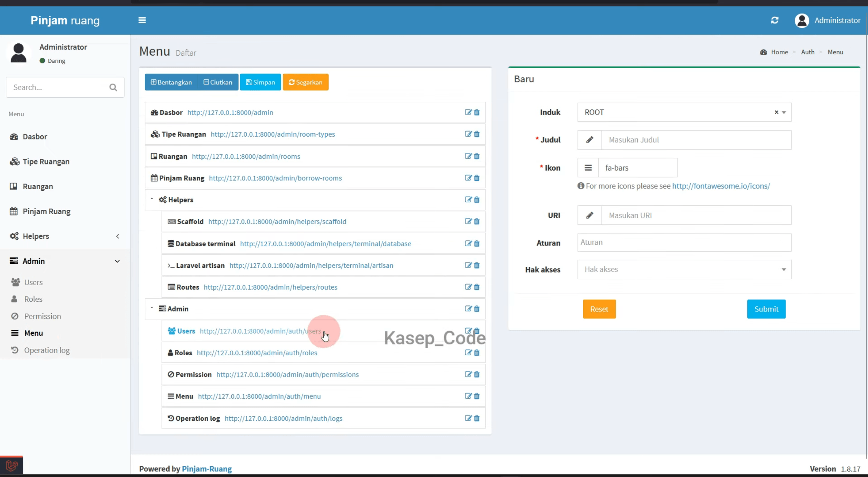
Task: Open the fa-bars icon picker button
Action: pos(588,168)
